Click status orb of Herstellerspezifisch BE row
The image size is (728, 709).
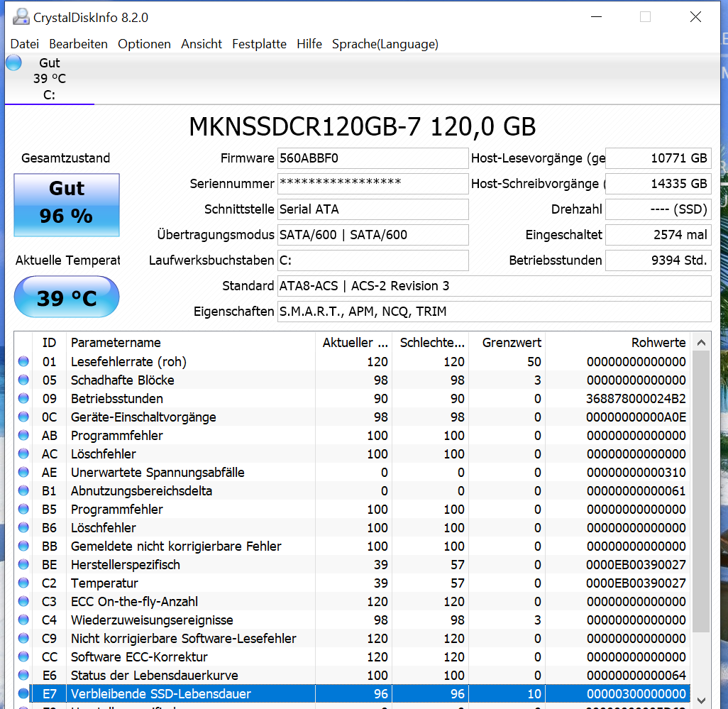(23, 565)
